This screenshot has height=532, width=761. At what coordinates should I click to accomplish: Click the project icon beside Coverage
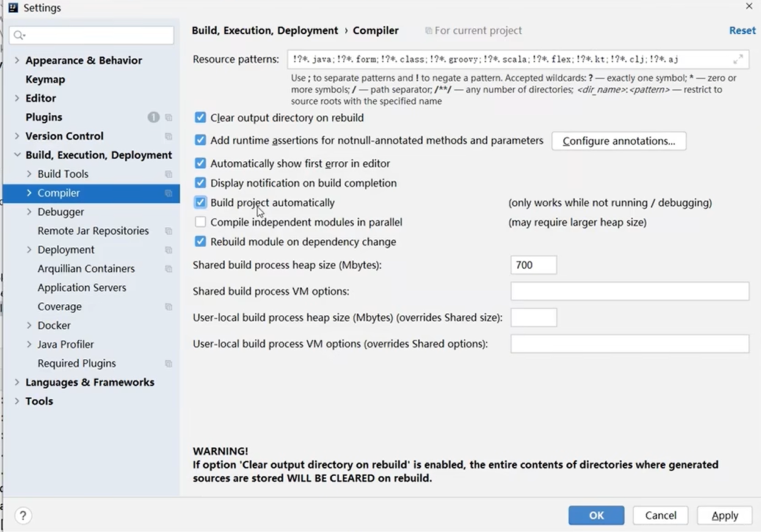[x=169, y=307]
